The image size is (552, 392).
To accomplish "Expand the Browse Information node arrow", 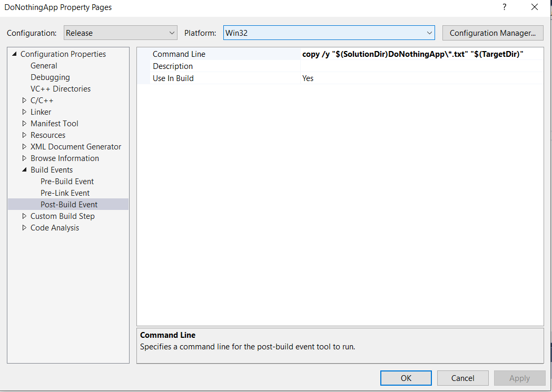I will [24, 158].
